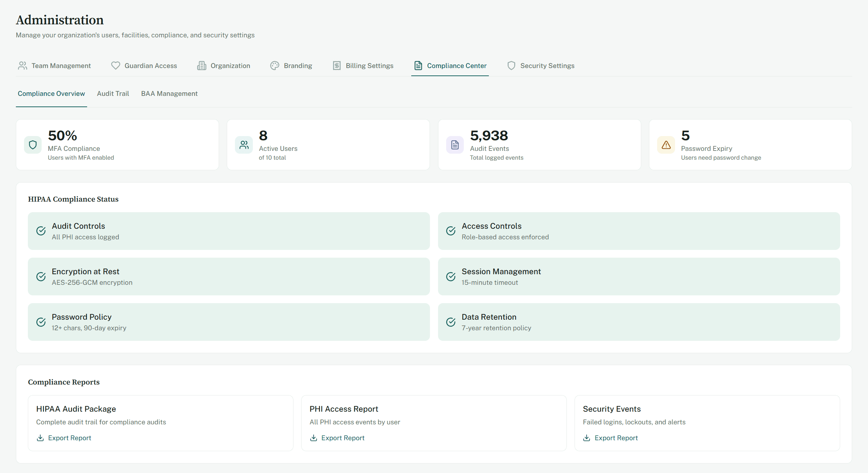Open the Team Management tab

pyautogui.click(x=54, y=66)
